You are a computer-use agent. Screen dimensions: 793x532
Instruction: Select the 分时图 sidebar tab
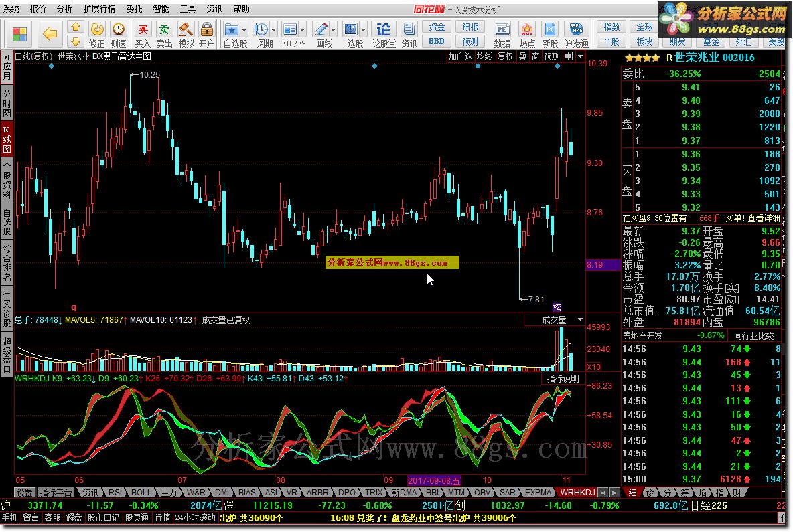click(x=7, y=102)
